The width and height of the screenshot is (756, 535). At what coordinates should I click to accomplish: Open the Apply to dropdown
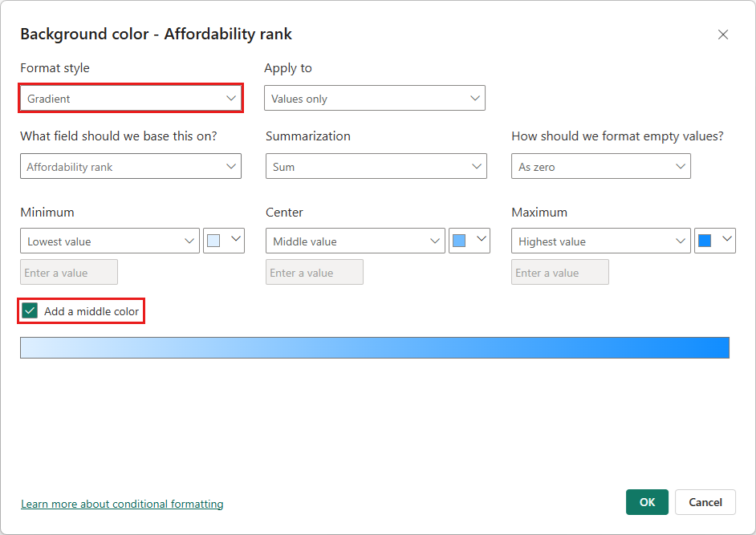(375, 98)
